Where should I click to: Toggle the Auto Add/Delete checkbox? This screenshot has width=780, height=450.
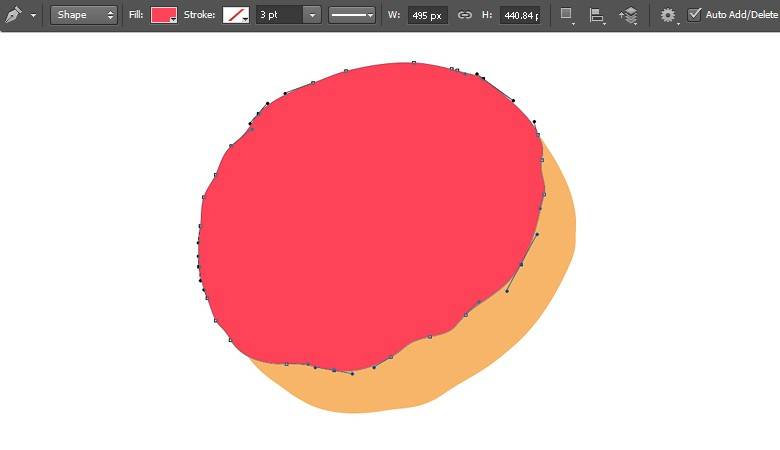694,14
